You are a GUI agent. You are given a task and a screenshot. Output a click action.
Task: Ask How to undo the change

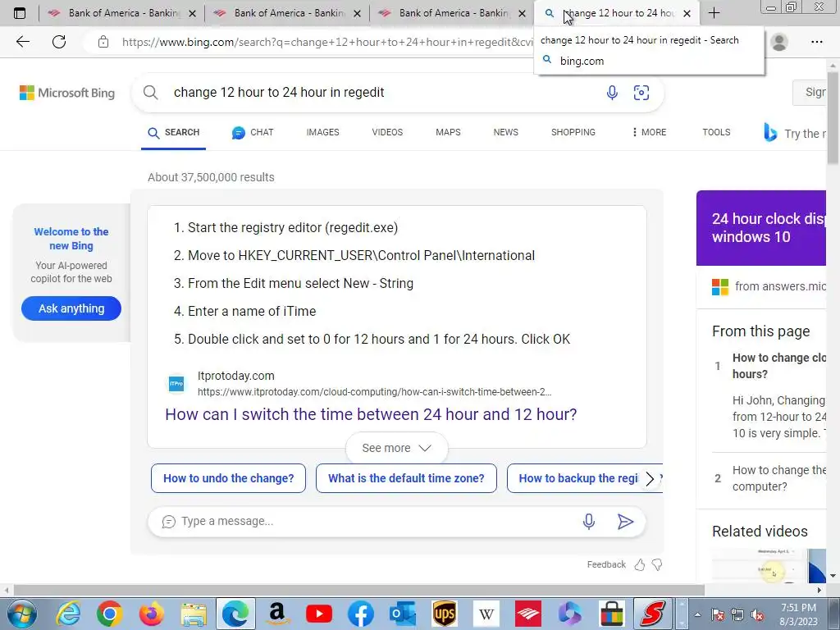click(228, 478)
